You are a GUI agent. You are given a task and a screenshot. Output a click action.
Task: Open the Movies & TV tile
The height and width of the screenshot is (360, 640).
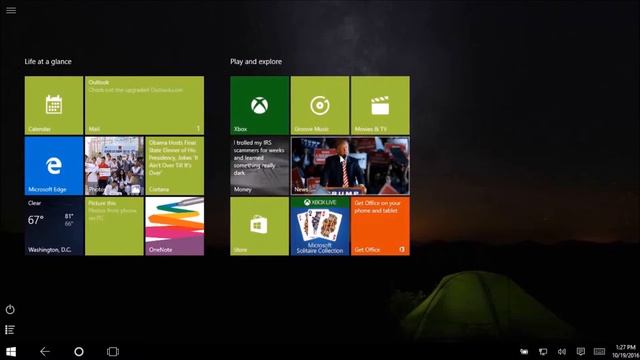380,105
